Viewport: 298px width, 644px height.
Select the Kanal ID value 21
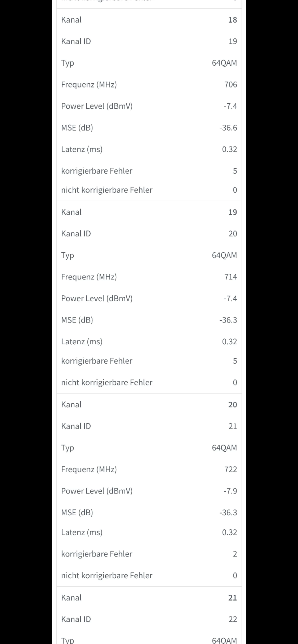pos(233,426)
